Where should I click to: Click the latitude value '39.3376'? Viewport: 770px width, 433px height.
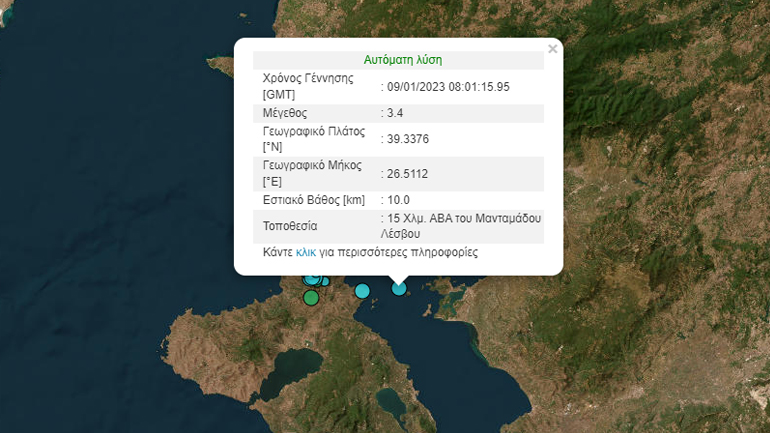tap(408, 139)
